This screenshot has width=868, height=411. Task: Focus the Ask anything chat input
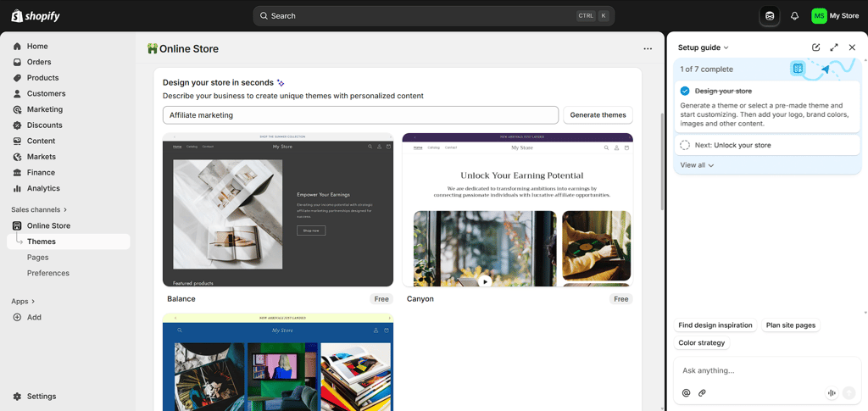coord(766,370)
